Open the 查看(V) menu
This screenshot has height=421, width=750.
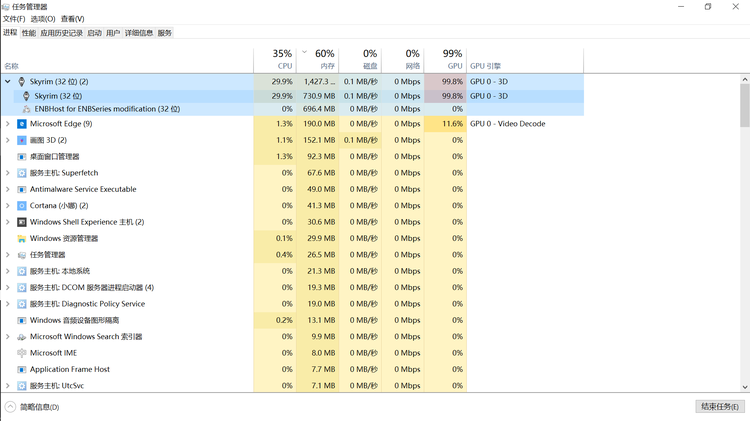click(73, 19)
